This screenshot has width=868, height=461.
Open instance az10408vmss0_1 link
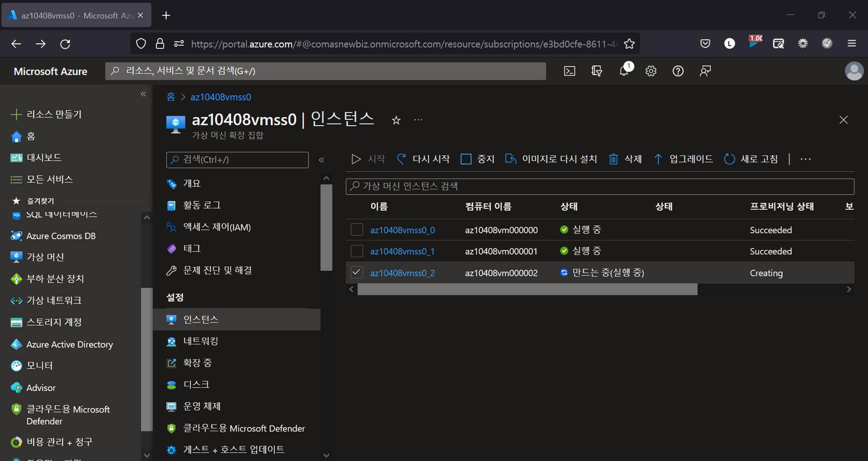[402, 252]
